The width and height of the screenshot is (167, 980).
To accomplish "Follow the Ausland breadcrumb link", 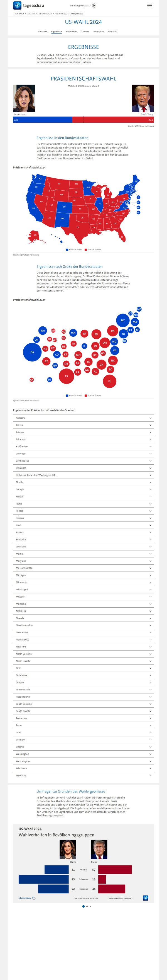I will tap(31, 14).
